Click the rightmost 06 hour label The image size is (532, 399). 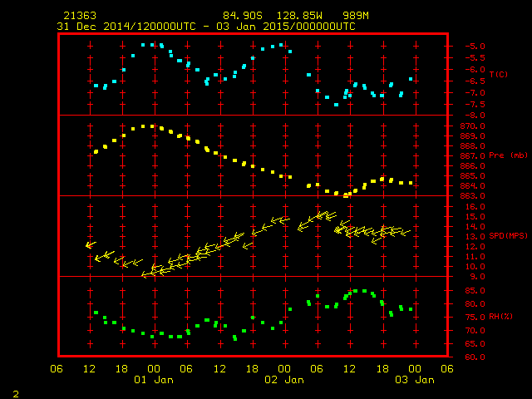[x=447, y=369]
